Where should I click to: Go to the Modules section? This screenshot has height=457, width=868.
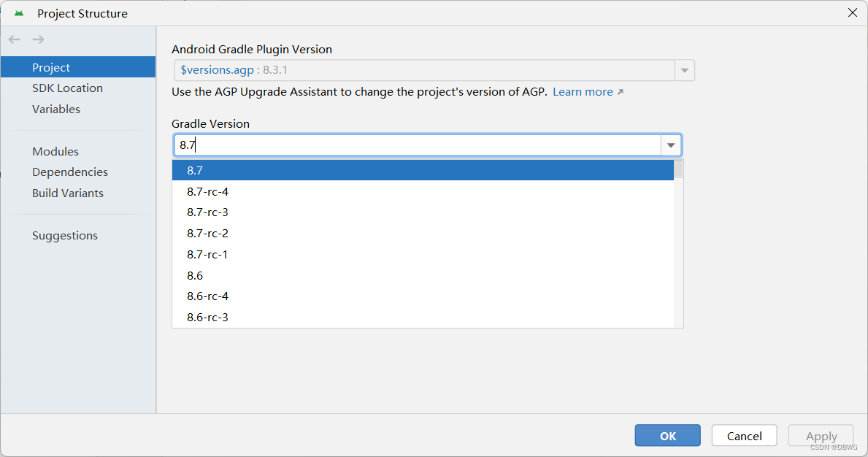click(55, 151)
